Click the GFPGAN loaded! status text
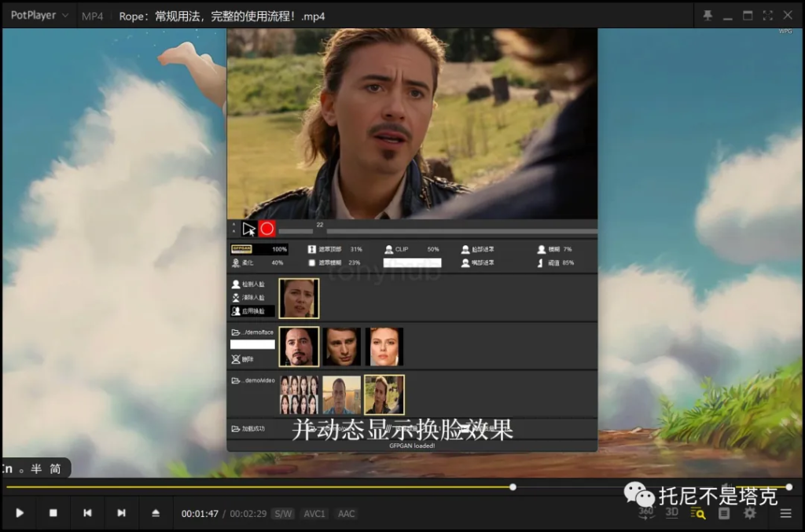 (x=412, y=446)
